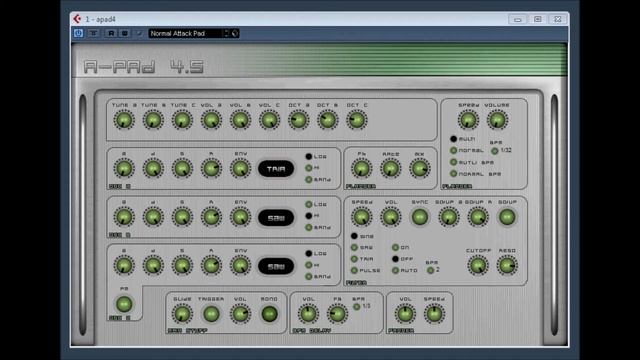Click the delay Vol knob beside delay FB

point(308,314)
